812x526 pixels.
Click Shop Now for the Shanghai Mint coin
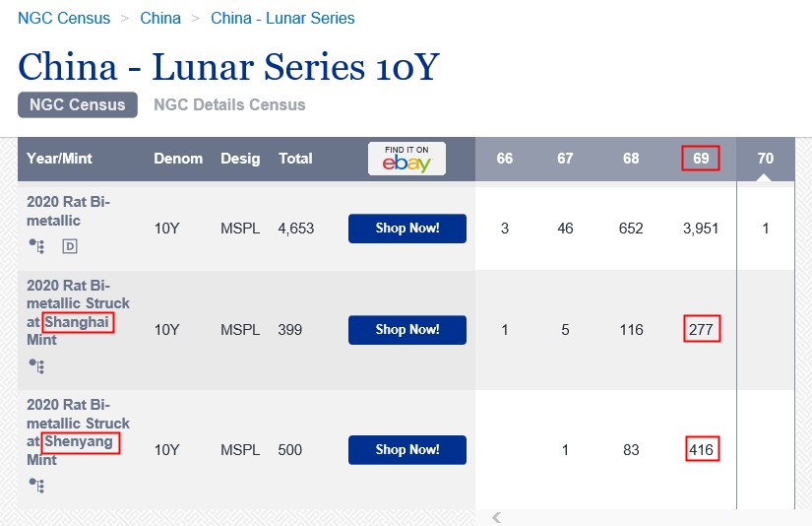pos(406,330)
